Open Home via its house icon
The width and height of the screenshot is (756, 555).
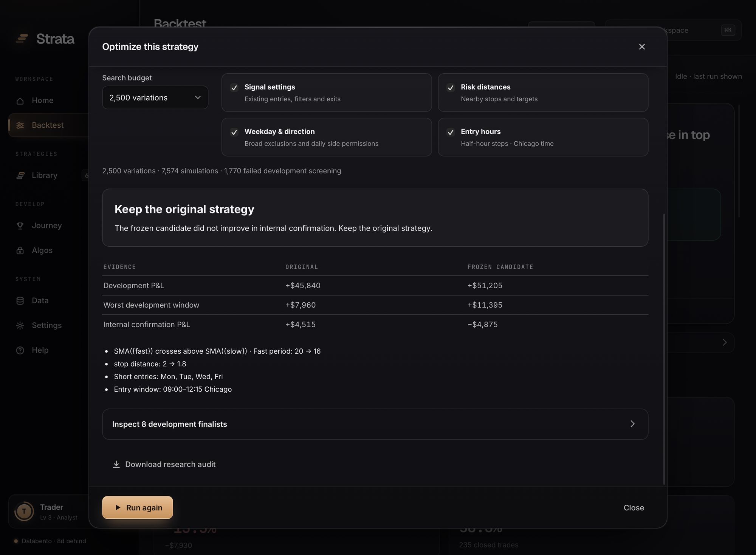point(20,101)
